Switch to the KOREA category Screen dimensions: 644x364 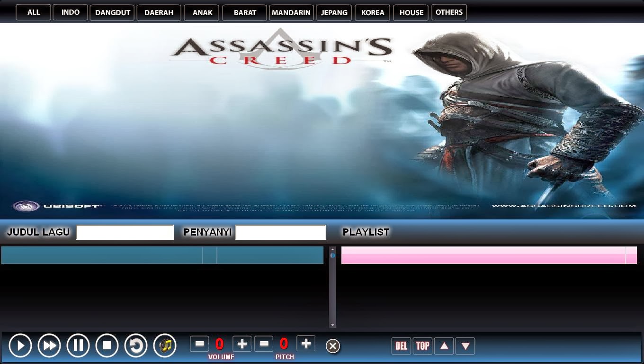tap(373, 13)
